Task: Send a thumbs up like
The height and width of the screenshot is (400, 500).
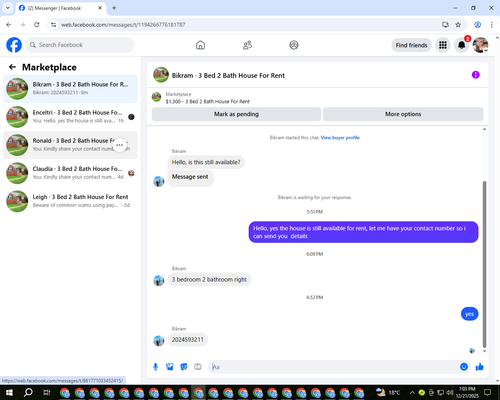Action: [x=480, y=367]
